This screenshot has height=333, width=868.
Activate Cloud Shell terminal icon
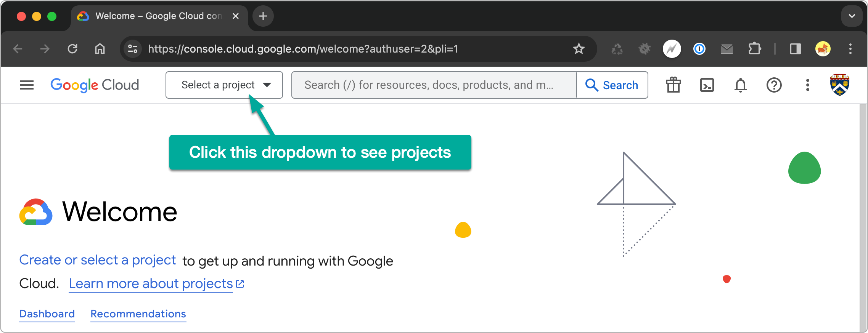707,85
